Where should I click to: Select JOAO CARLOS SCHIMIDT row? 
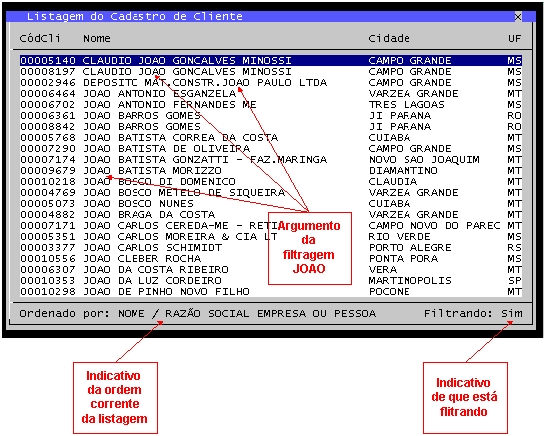click(x=271, y=247)
